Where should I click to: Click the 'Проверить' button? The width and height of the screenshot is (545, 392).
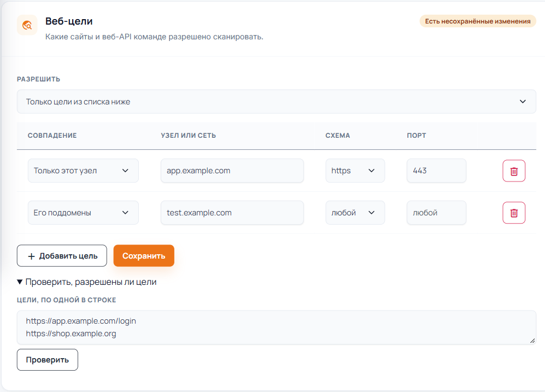(x=47, y=360)
